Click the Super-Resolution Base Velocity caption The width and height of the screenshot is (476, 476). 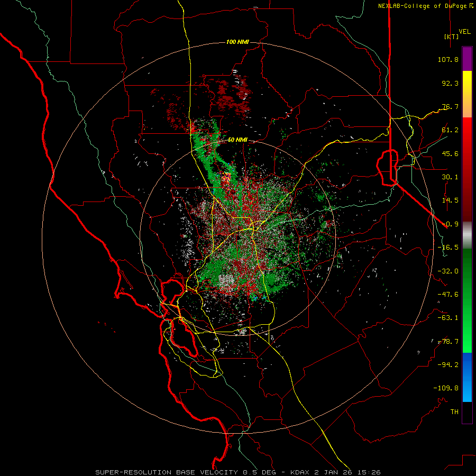pos(237,472)
